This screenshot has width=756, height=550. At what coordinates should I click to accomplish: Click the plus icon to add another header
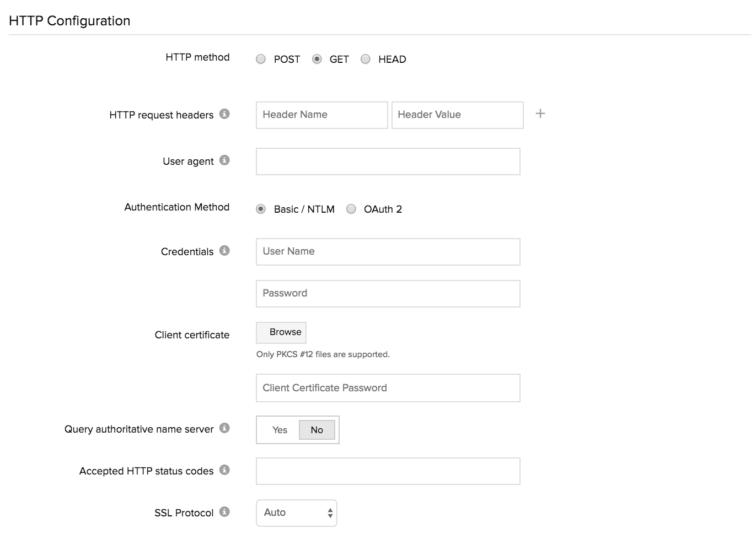coord(540,114)
